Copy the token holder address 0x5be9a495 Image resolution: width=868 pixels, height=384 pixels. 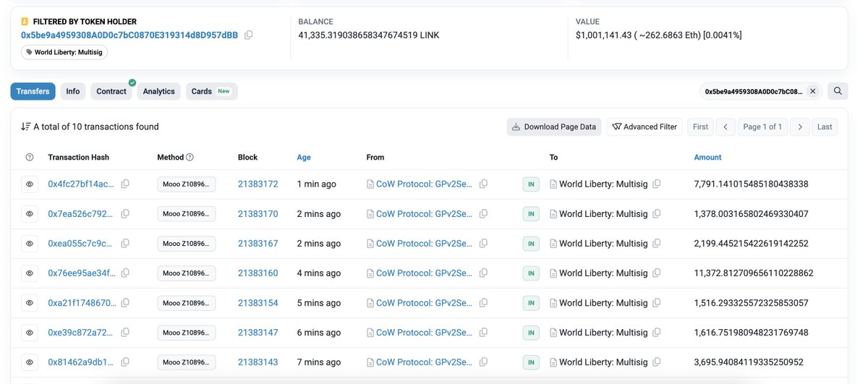click(x=249, y=35)
